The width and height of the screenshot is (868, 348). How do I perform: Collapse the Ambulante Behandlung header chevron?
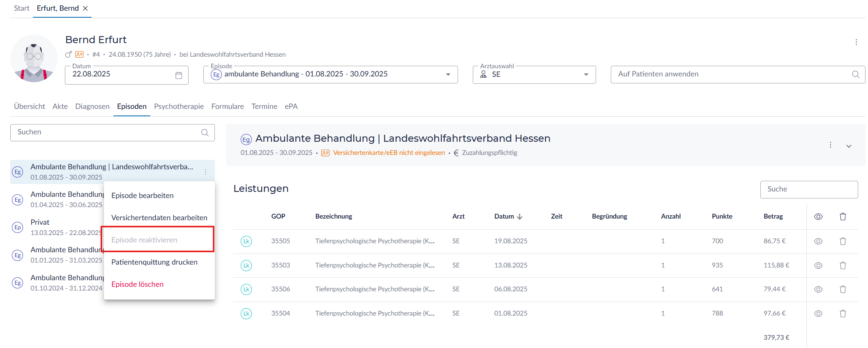click(849, 146)
